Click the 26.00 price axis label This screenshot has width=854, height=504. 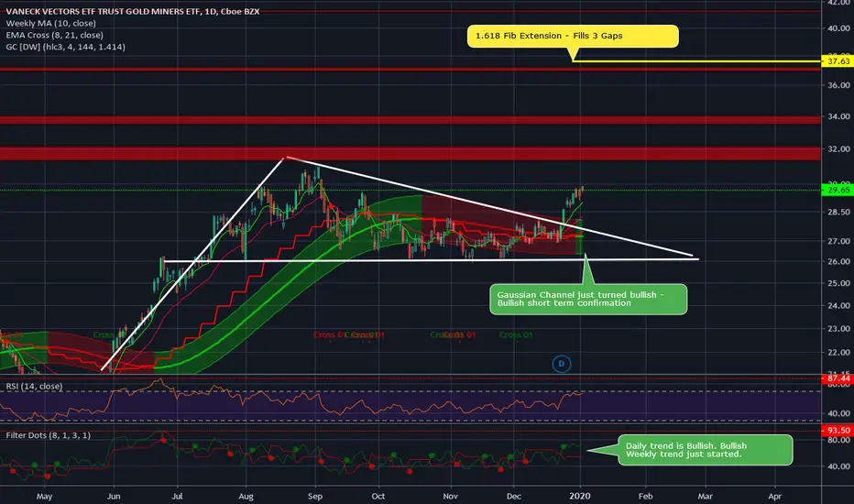pos(838,261)
